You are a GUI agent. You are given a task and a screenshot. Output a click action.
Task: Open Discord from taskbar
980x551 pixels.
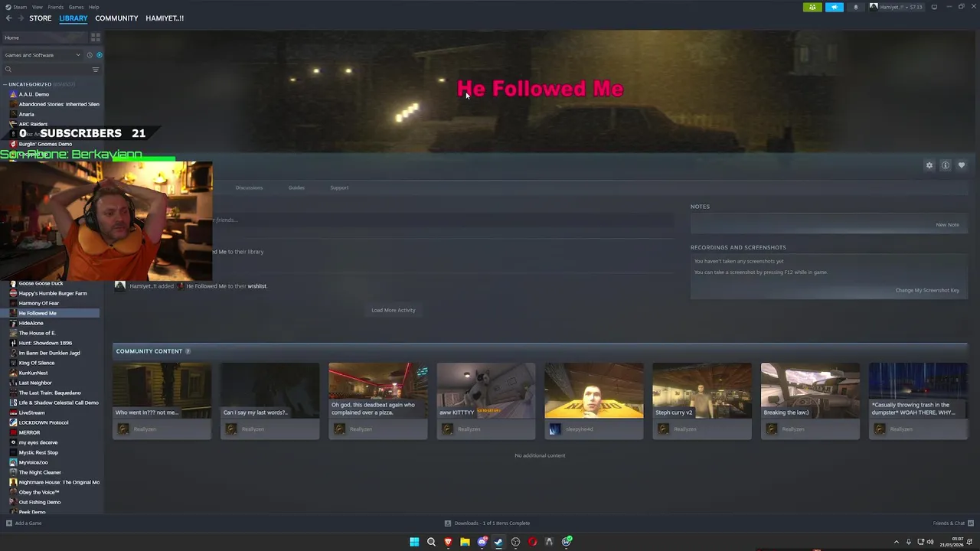click(482, 542)
